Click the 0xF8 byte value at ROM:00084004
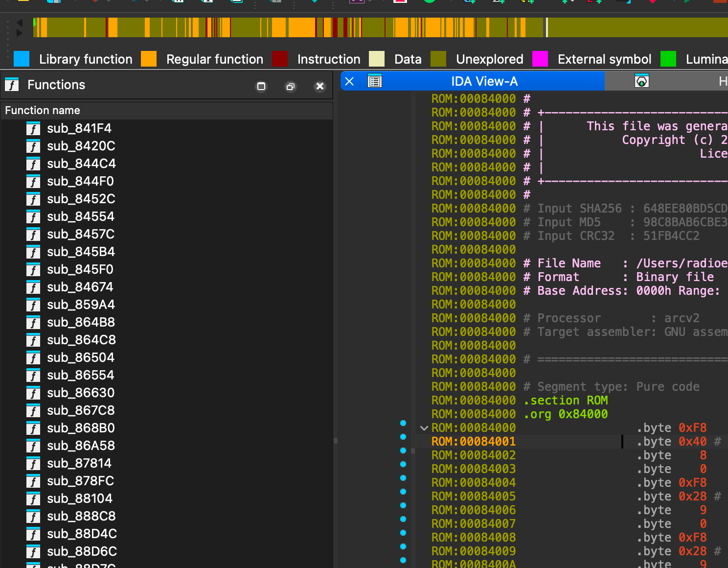728x568 pixels. 692,483
